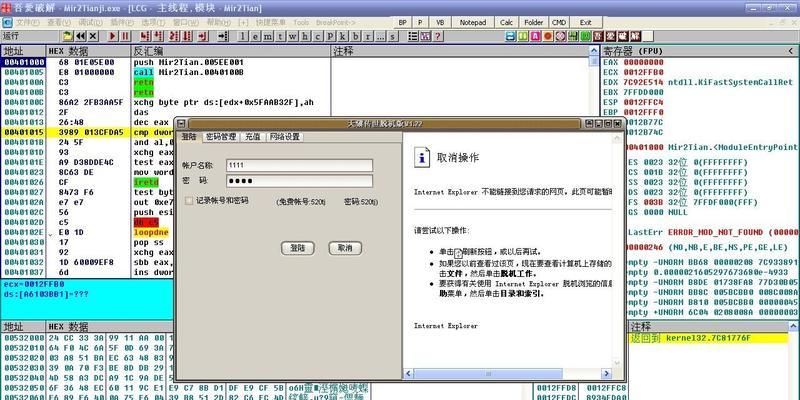
Task: Click the Folder toolbar button
Action: 534,22
